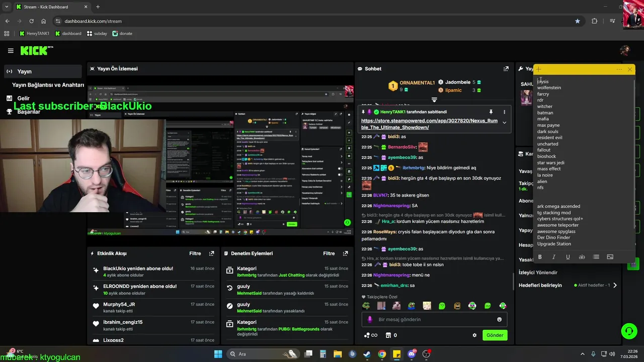Open the chat shop icon
Viewport: 644px width, 362px height.
388,335
